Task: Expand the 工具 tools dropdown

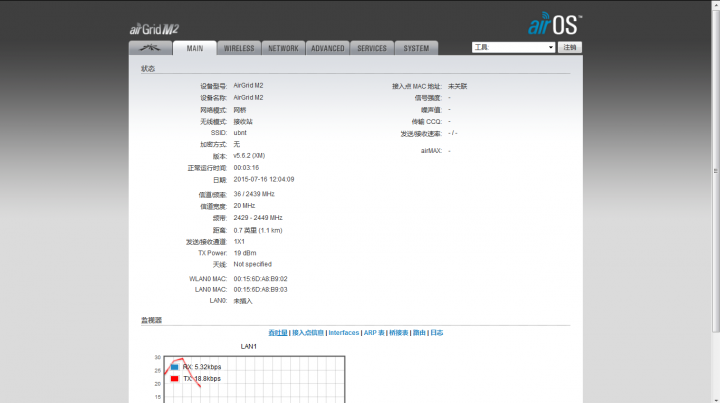Action: click(x=513, y=47)
